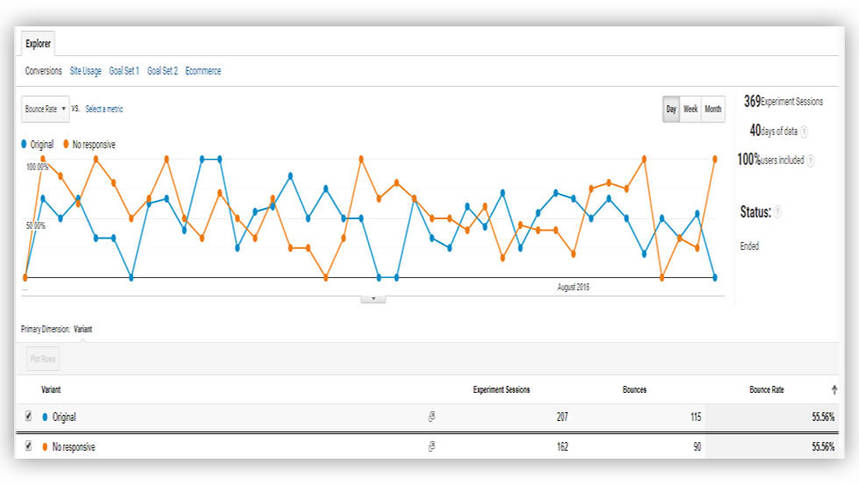Open the Ecommerce tab
The image size is (859, 485).
(203, 71)
